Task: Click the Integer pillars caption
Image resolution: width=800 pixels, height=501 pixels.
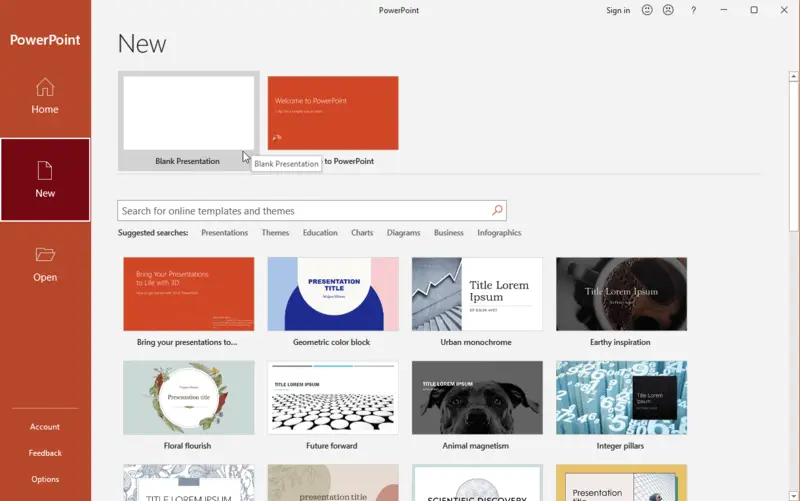Action: (620, 446)
